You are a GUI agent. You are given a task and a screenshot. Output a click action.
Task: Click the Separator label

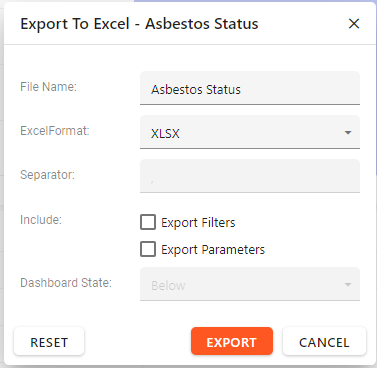pyautogui.click(x=47, y=175)
